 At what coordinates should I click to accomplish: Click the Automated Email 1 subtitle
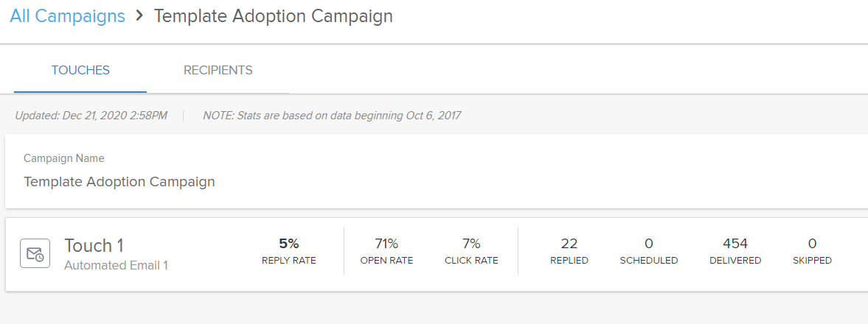click(x=116, y=265)
